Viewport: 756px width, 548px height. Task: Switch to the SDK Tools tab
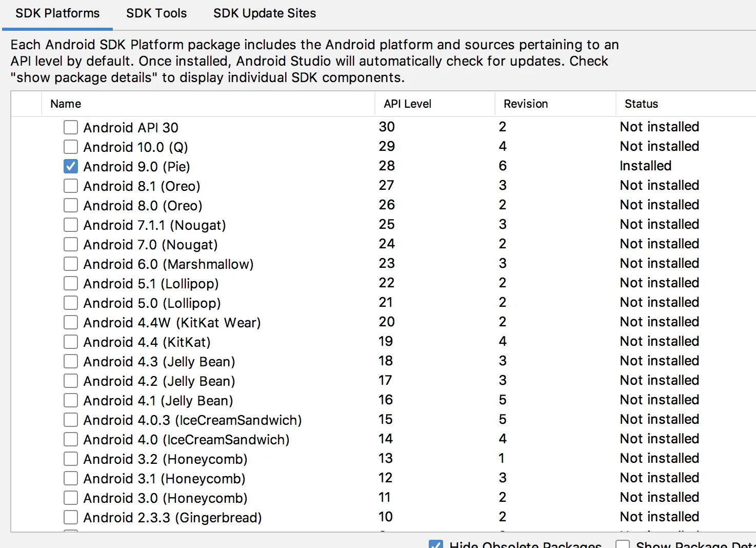[156, 13]
